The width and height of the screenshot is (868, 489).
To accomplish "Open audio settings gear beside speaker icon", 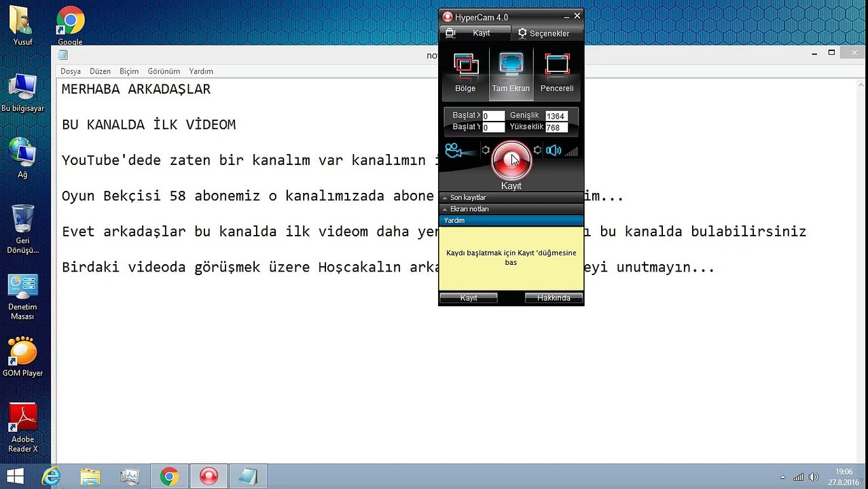I will [x=537, y=150].
